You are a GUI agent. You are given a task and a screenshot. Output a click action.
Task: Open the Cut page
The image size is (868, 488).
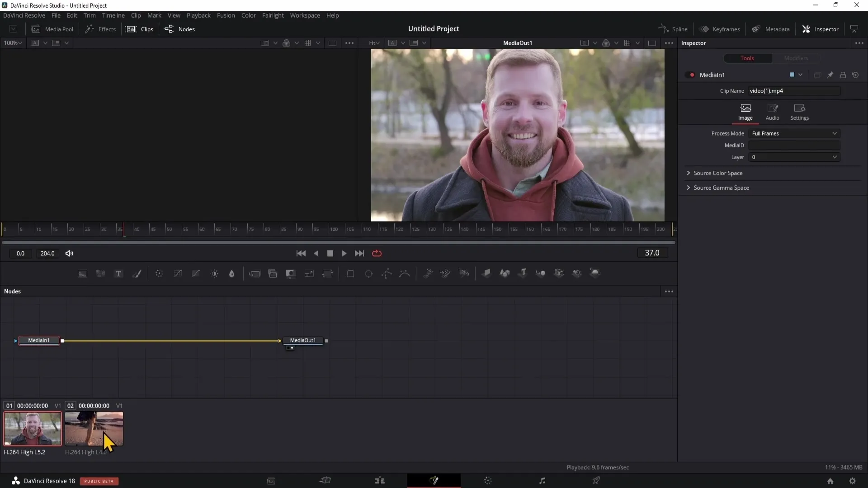point(325,481)
